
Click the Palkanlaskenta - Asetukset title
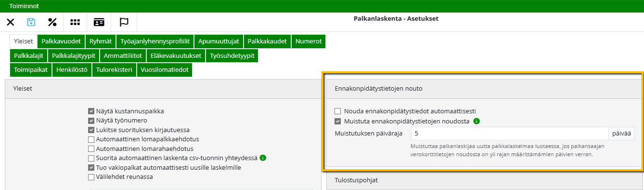(396, 19)
